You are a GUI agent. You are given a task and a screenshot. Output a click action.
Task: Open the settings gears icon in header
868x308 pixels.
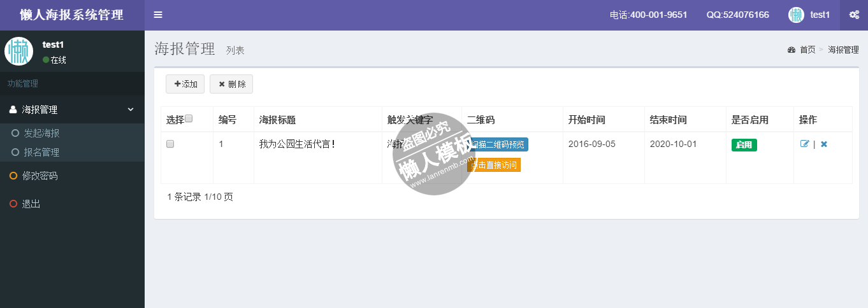point(854,15)
